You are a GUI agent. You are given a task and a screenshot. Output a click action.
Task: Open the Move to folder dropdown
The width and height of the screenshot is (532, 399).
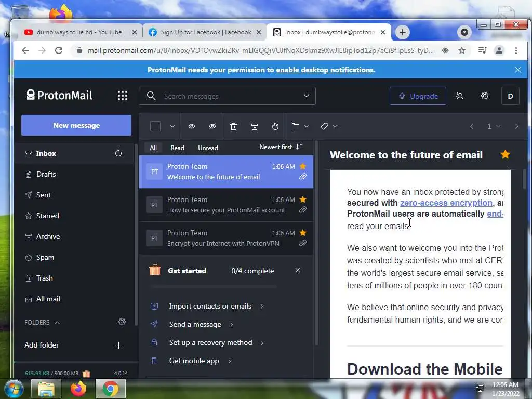point(300,126)
